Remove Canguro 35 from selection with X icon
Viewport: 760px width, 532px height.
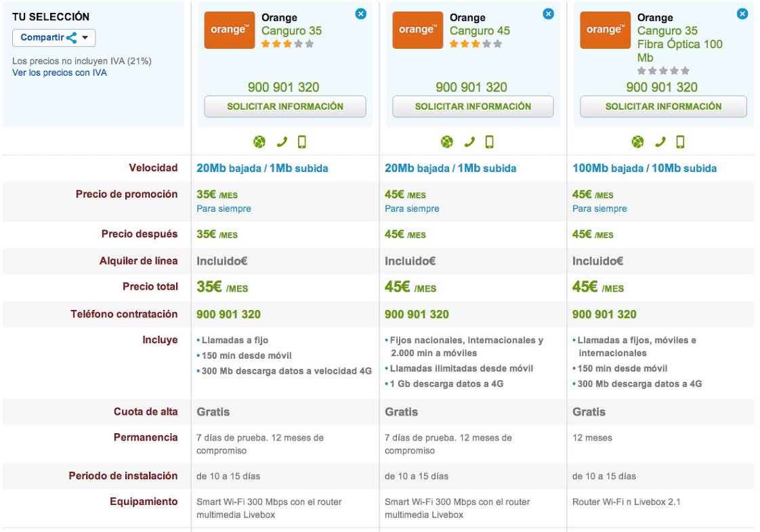(x=360, y=14)
